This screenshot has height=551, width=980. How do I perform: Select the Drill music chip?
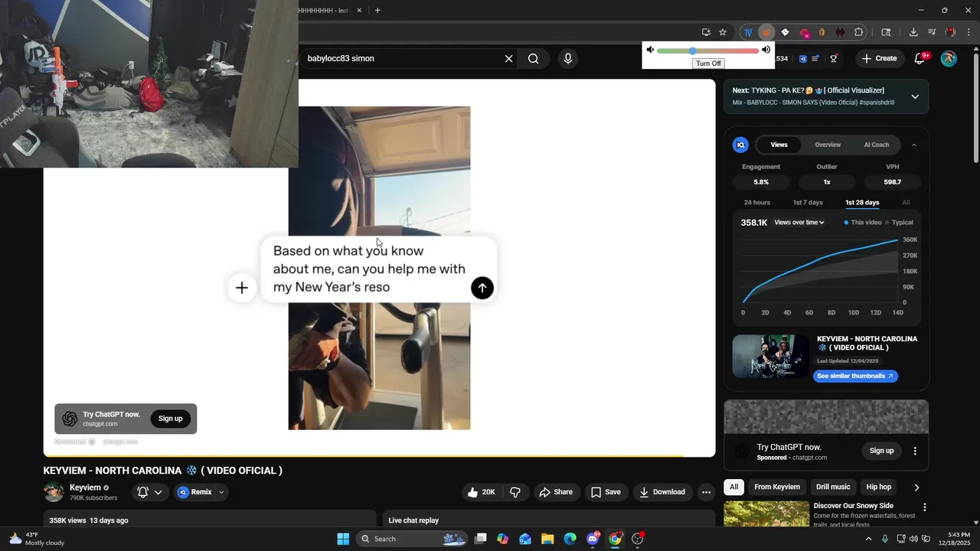(x=833, y=487)
